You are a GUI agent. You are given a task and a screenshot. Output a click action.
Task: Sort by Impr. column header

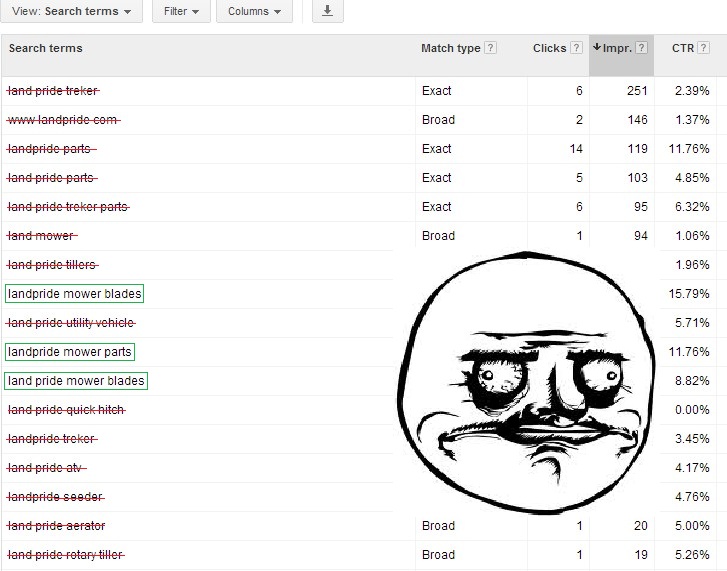point(617,48)
